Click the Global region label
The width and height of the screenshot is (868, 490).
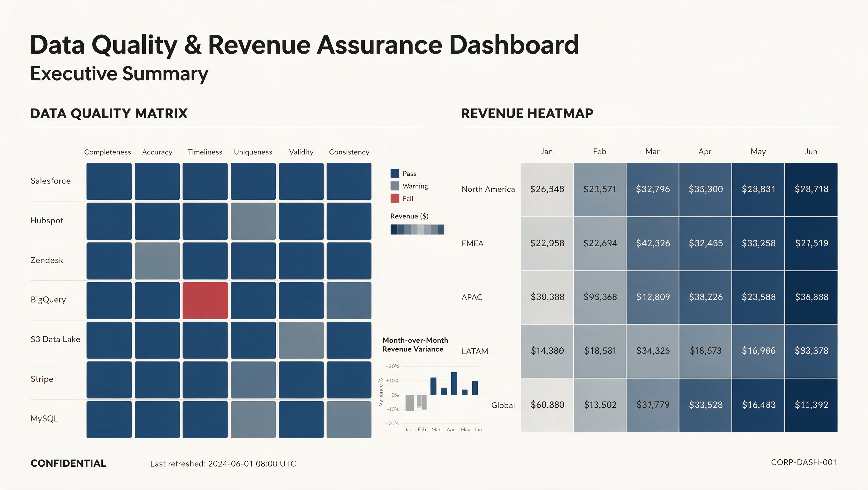[x=503, y=405]
